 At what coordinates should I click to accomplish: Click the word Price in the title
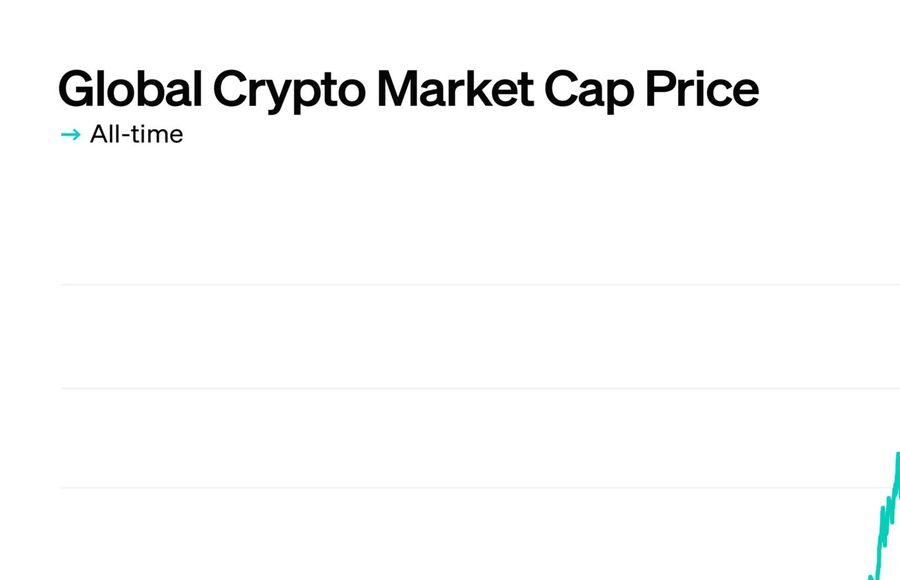703,88
